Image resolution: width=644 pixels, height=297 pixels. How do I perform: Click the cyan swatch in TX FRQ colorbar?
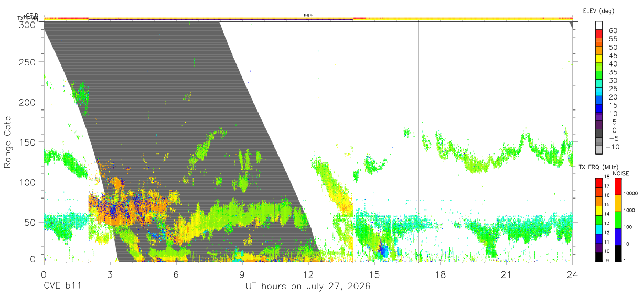[599, 229]
